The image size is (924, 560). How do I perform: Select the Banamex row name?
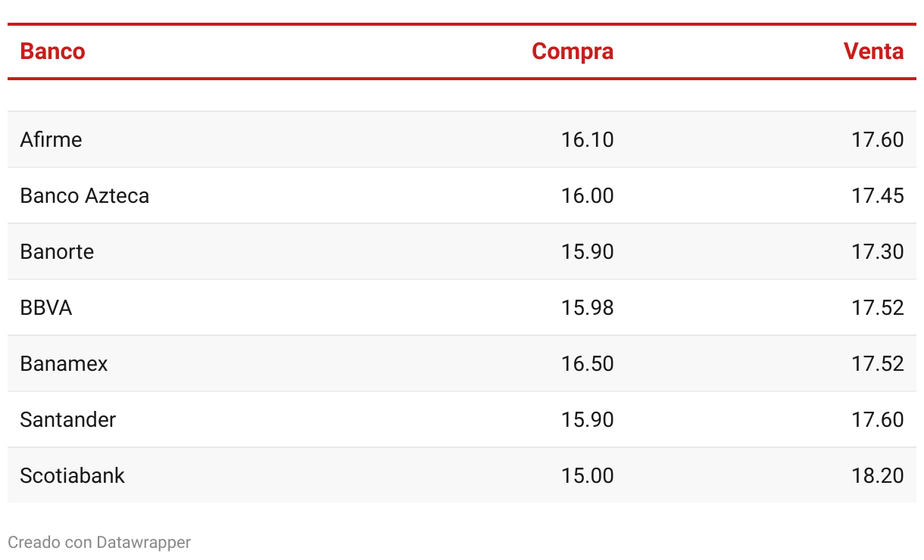[64, 364]
